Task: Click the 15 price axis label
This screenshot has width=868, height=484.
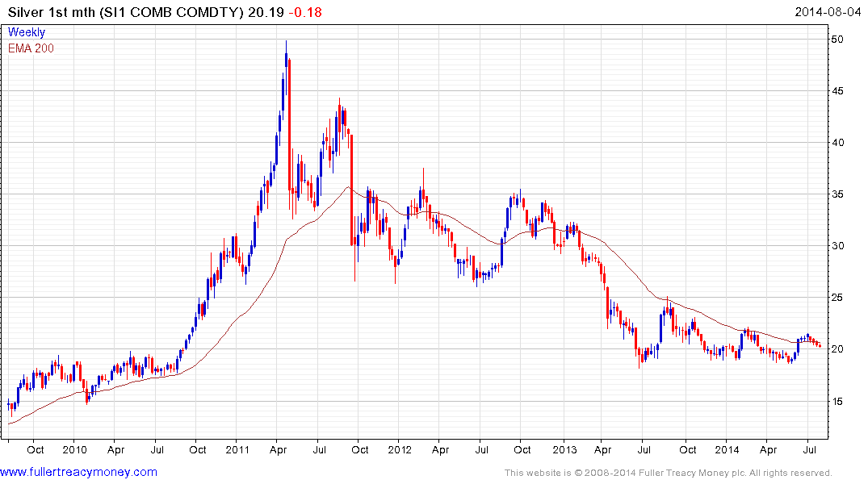Action: [x=837, y=401]
